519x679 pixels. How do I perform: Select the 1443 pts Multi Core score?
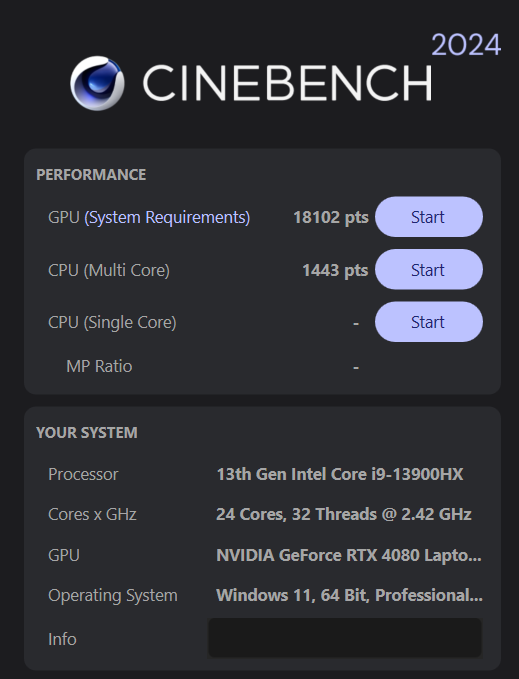pyautogui.click(x=335, y=270)
